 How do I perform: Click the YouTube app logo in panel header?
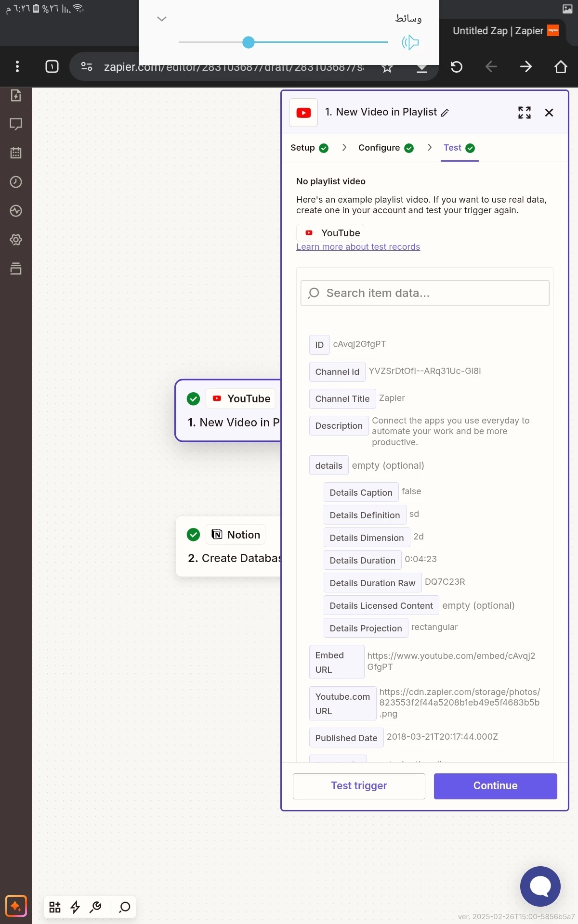pyautogui.click(x=303, y=113)
